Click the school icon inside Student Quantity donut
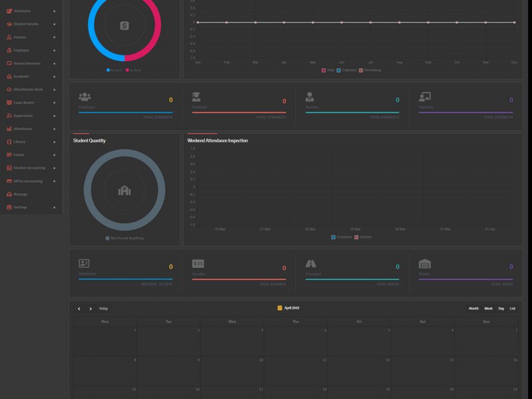 (124, 190)
